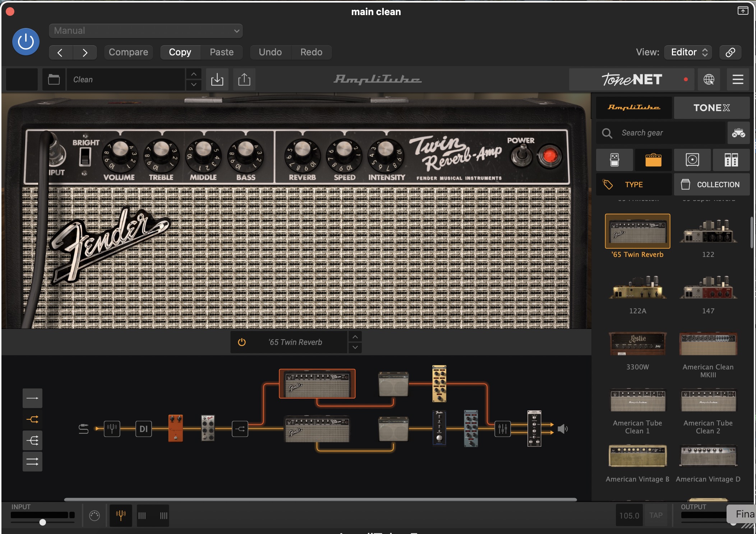Viewport: 756px width, 534px height.
Task: Choose the three-way split routing layout
Action: point(32,441)
